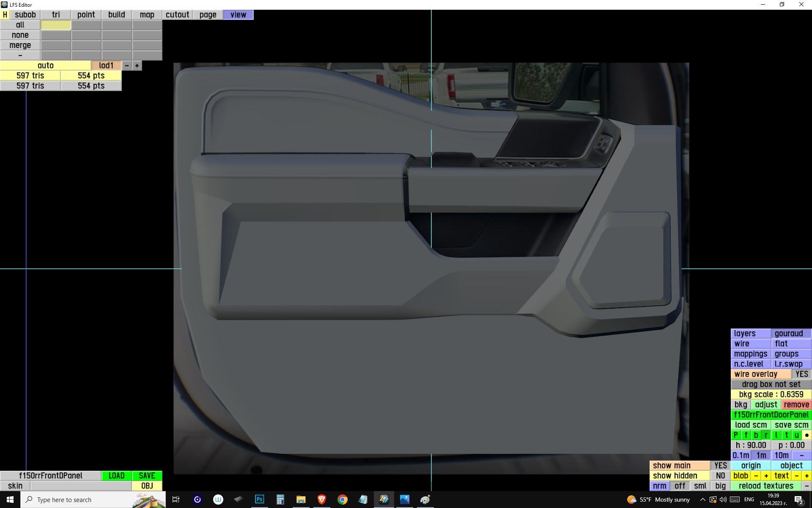Click the black dot view button
Screen dimensions: 812x508
807,435
